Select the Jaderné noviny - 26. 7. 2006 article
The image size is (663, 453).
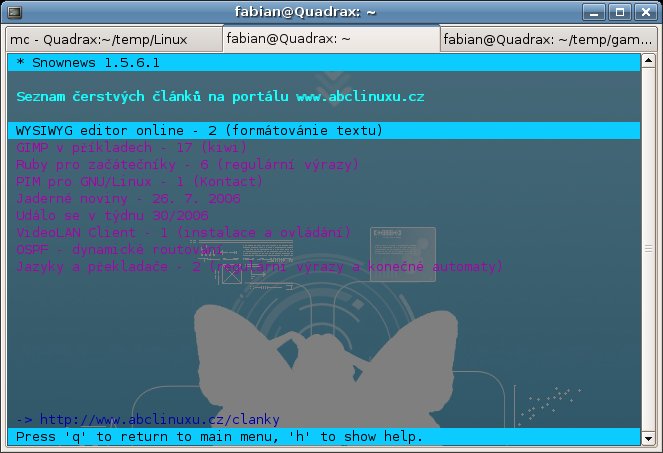[x=128, y=198]
